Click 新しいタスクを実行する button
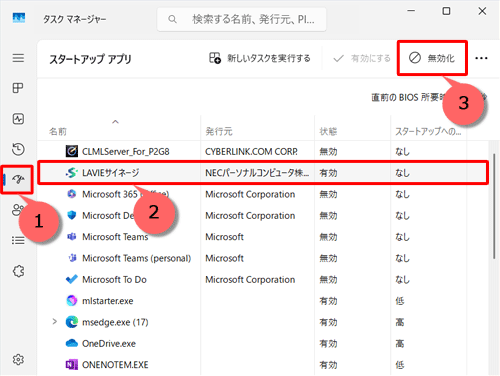Image resolution: width=500 pixels, height=376 pixels. (260, 58)
